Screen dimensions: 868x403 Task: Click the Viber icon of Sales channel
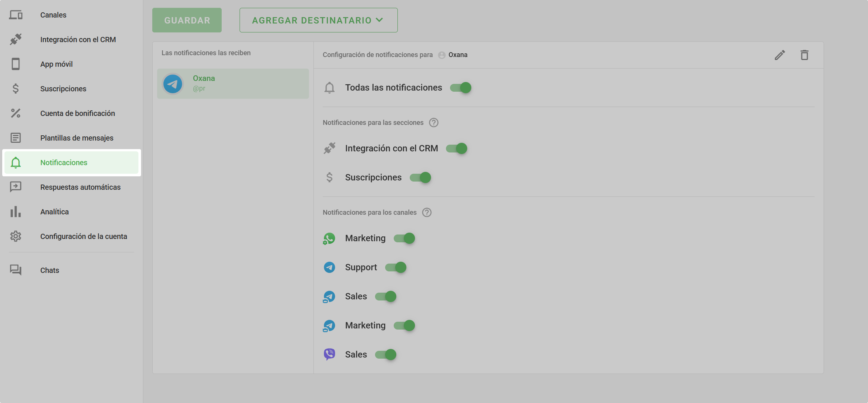point(329,355)
